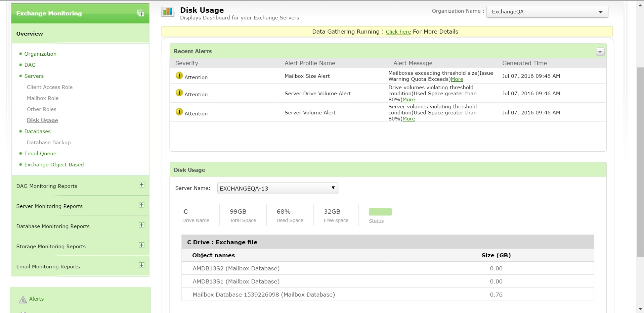Click the '32GB' Free space value
The height and width of the screenshot is (313, 644).
(x=332, y=212)
